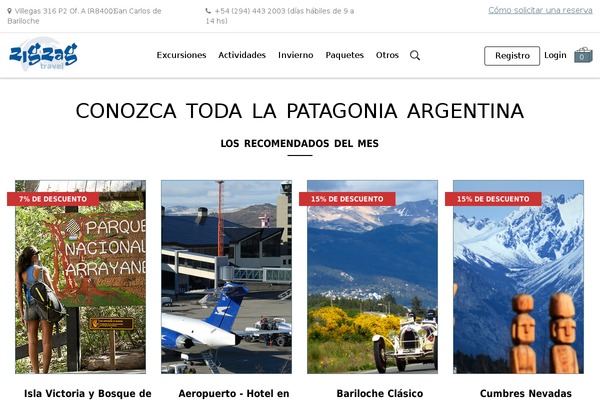This screenshot has height=400, width=600.
Task: Open the Excursiones menu
Action: point(181,55)
